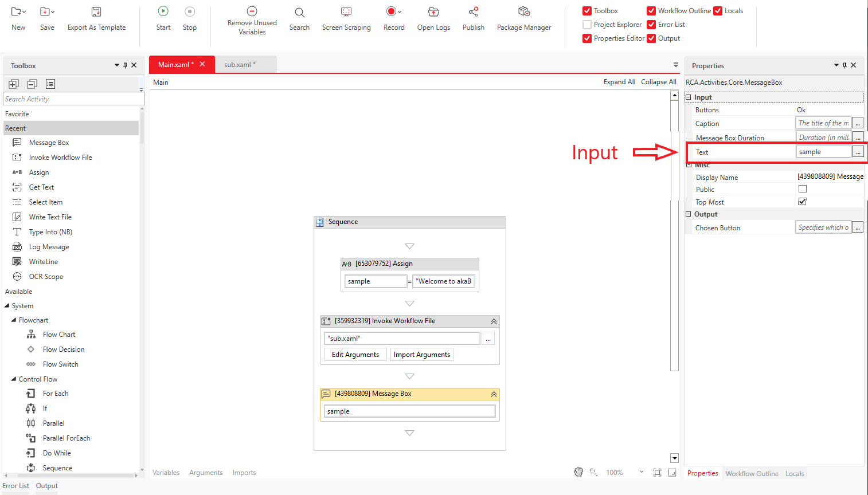The height and width of the screenshot is (495, 868).
Task: Collapse the System tree node
Action: coord(7,306)
